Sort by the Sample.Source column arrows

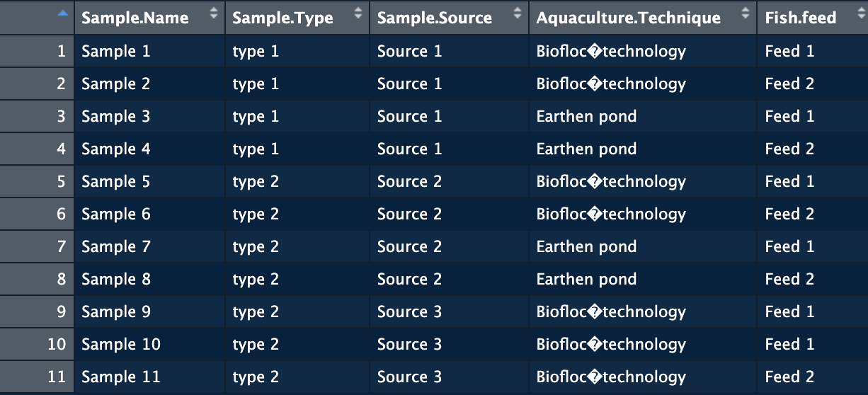coord(517,13)
